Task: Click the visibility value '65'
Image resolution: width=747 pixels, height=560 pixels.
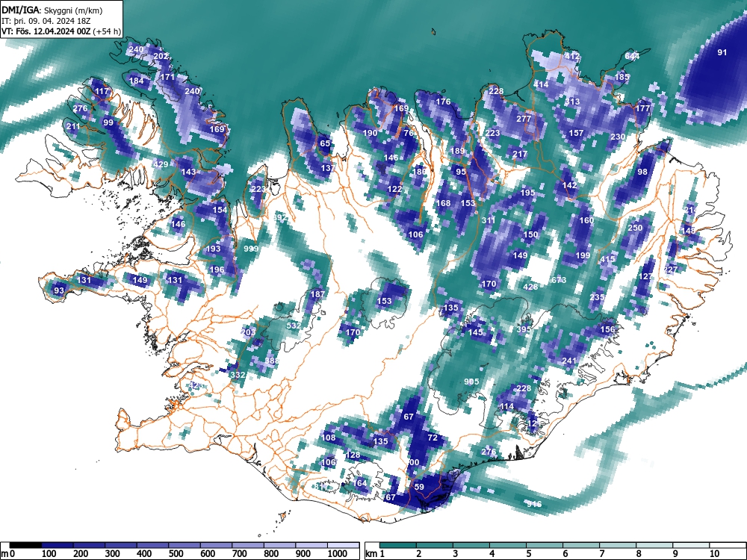Action: (325, 143)
